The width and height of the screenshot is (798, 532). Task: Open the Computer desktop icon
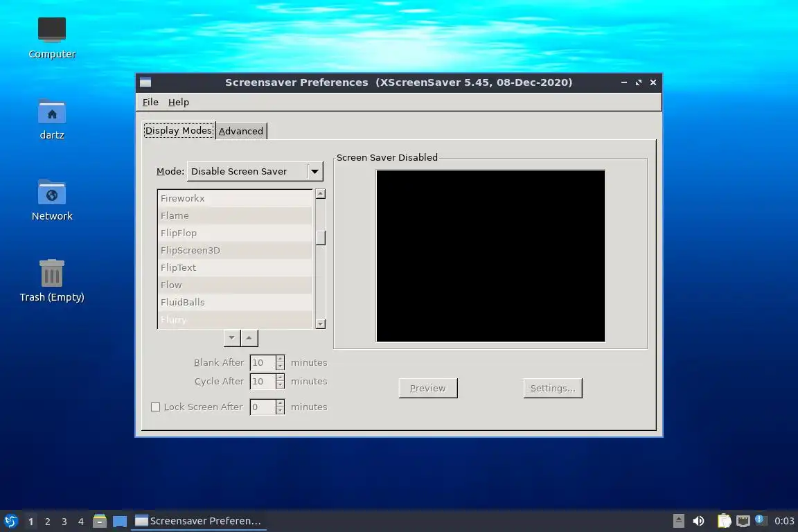[x=52, y=37]
